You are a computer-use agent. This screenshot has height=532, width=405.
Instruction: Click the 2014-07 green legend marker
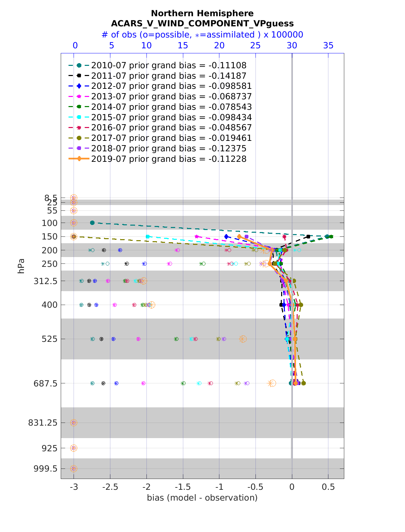click(x=79, y=107)
